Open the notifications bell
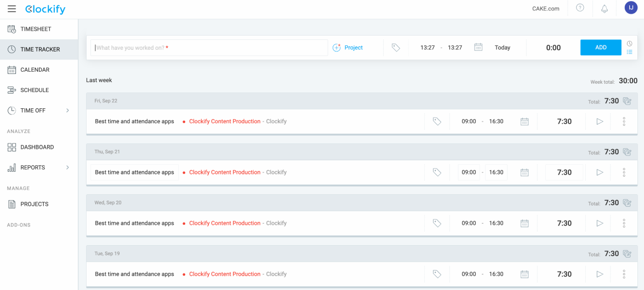The height and width of the screenshot is (290, 644). pos(605,9)
